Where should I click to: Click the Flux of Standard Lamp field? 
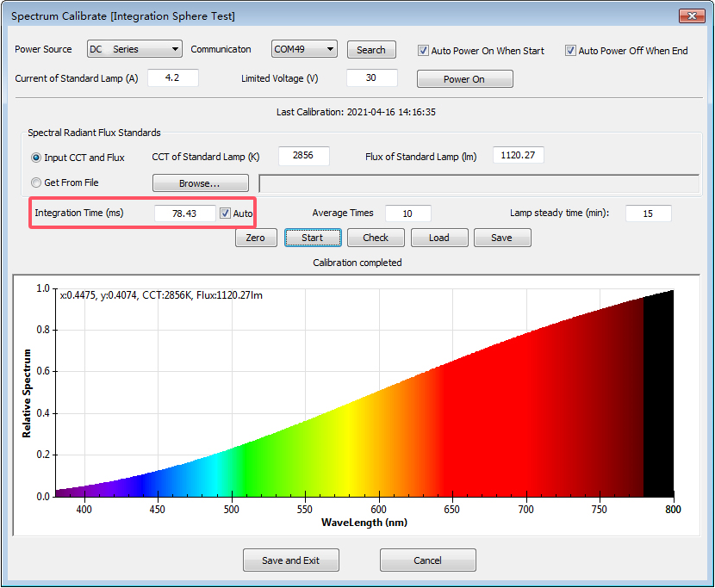pyautogui.click(x=518, y=156)
